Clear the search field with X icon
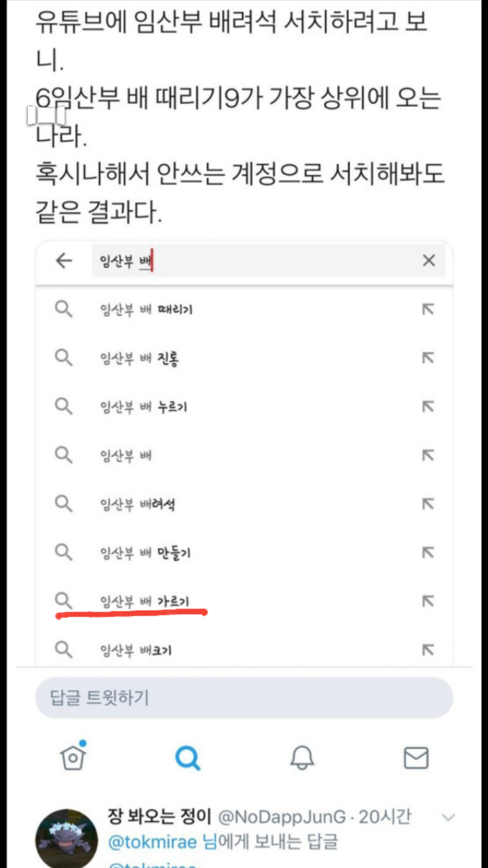The height and width of the screenshot is (868, 488). (429, 261)
